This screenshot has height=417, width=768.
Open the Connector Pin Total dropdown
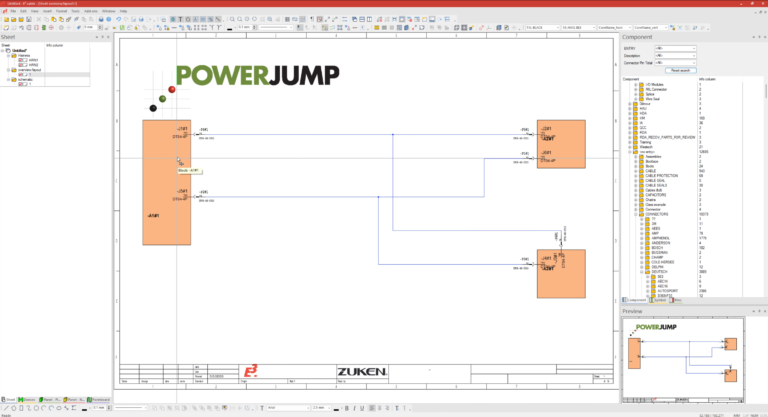(675, 63)
